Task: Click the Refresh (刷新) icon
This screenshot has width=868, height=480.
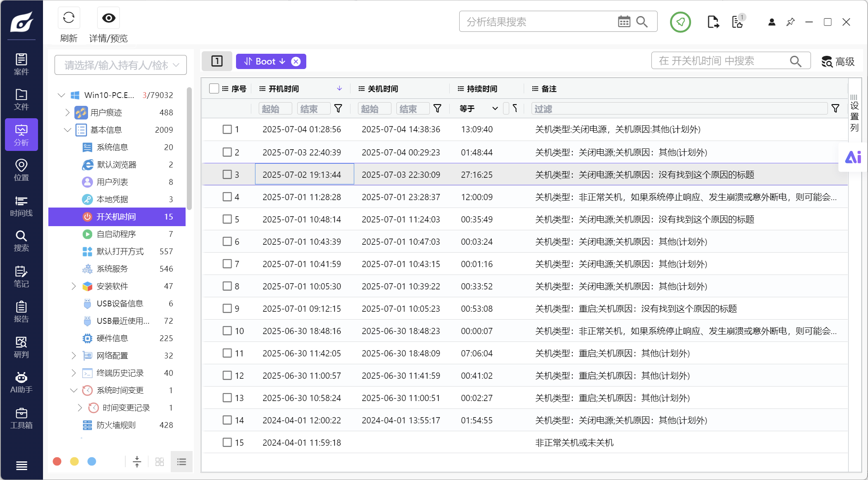Action: [x=69, y=18]
